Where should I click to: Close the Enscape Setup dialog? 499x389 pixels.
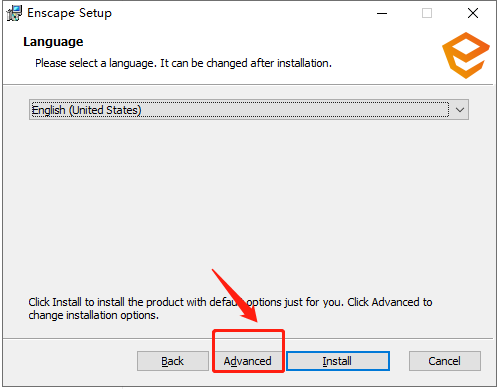[473, 13]
